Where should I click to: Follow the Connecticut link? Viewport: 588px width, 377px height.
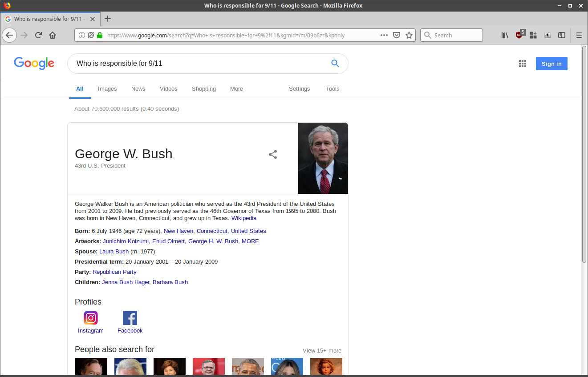point(212,231)
